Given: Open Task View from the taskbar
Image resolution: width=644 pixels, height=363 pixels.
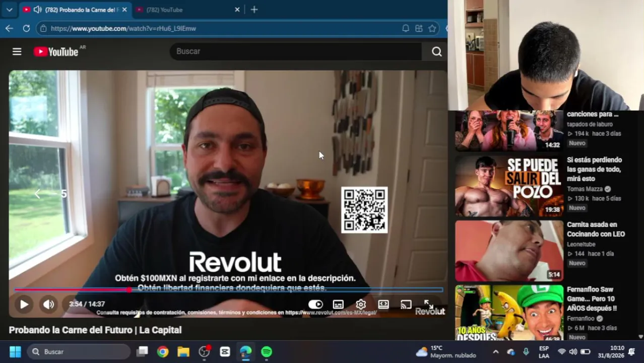Looking at the screenshot, I should pyautogui.click(x=142, y=351).
